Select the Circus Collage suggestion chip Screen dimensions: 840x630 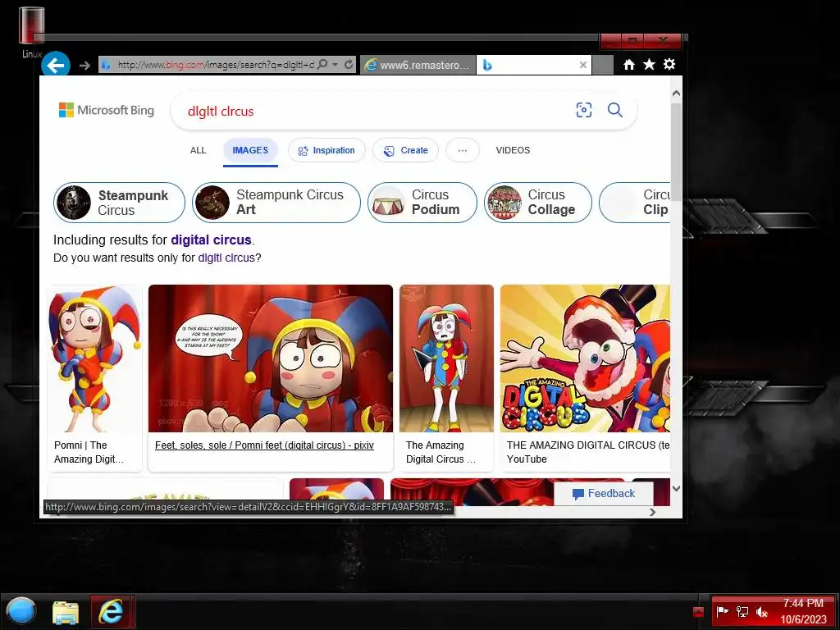pyautogui.click(x=538, y=203)
